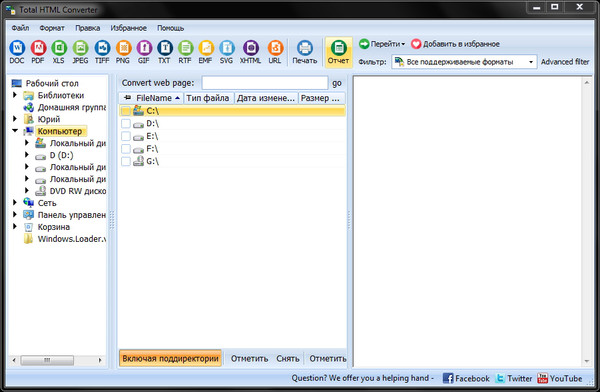Viewport: 600px width, 392px height.
Task: Tick the checkbox for D:\ drive
Action: 126,124
